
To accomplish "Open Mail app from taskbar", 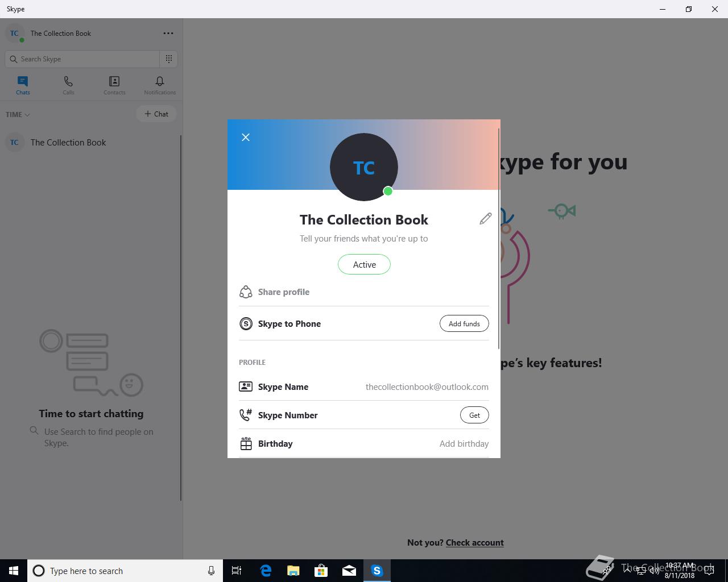I will click(x=349, y=571).
